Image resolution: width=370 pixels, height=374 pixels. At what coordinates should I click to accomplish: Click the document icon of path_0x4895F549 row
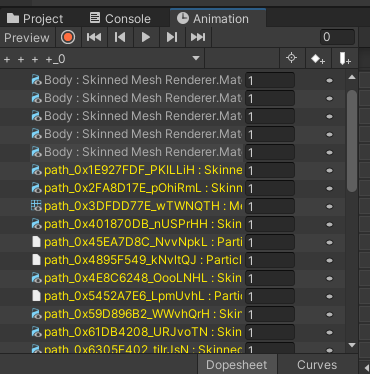pyautogui.click(x=36, y=260)
